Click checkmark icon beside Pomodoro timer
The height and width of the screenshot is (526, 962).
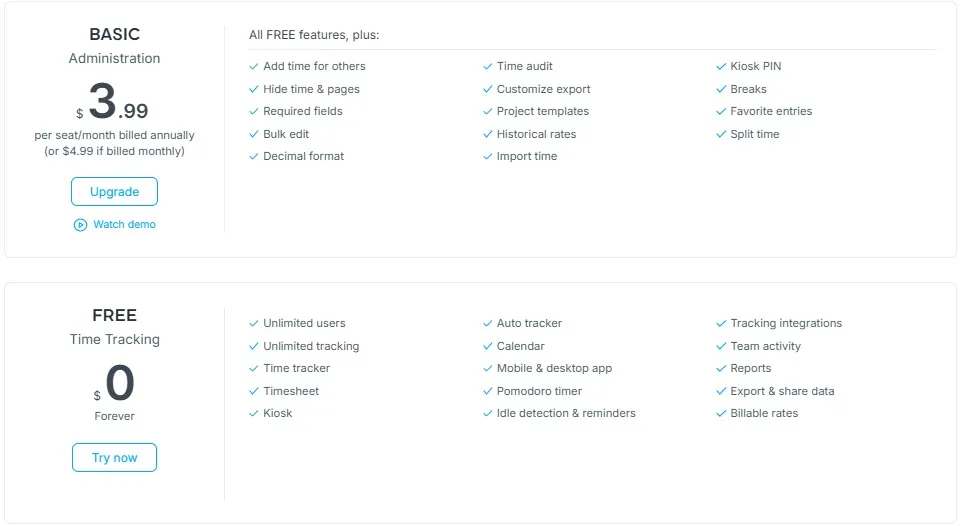pos(488,391)
